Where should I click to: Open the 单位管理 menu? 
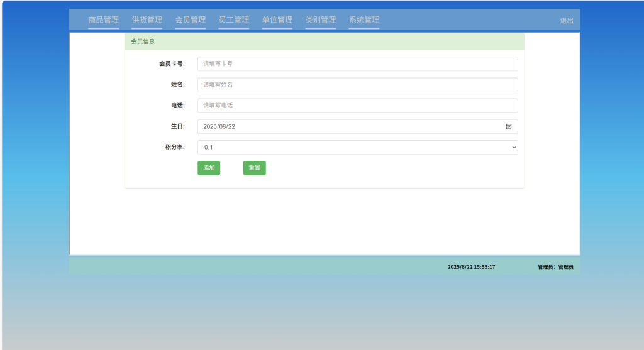pos(277,19)
